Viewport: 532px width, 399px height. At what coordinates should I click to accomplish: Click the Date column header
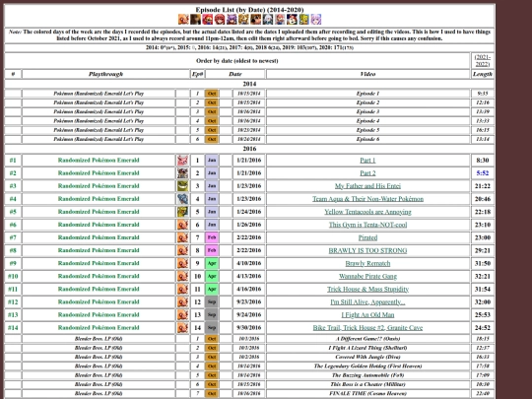[x=235, y=74]
